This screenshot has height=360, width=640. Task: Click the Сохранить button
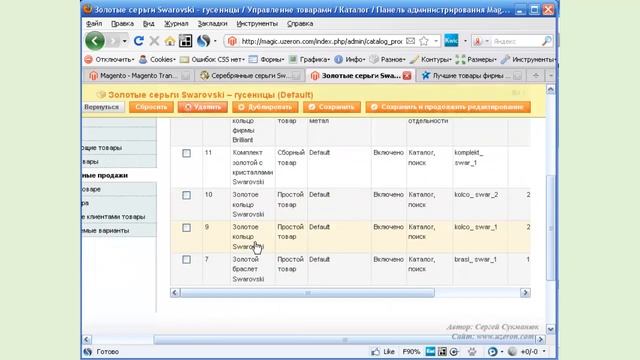[332, 107]
